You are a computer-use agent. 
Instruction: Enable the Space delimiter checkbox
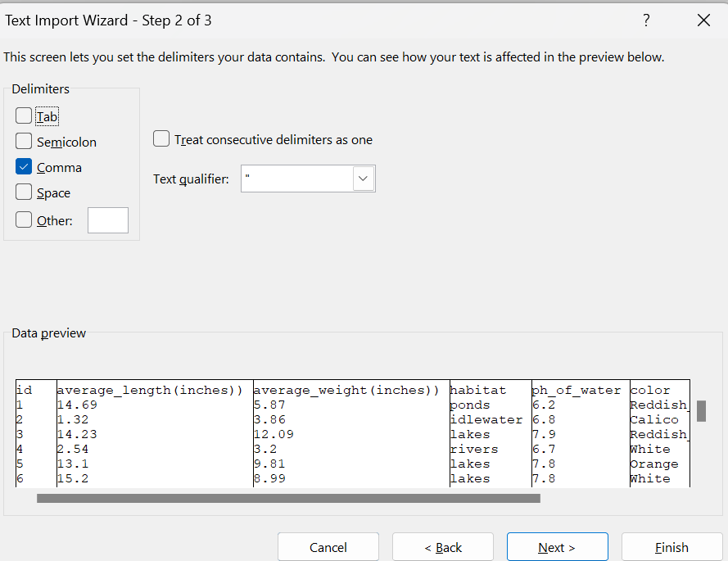coord(25,192)
